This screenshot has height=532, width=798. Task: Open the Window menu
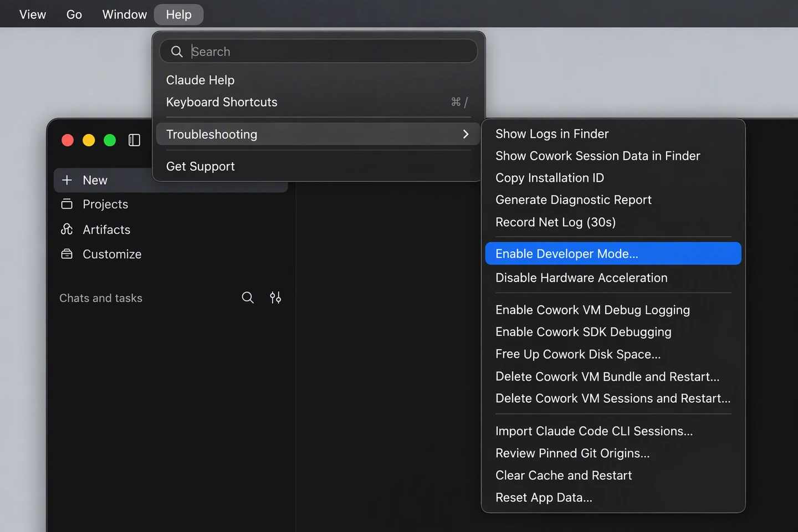click(125, 14)
